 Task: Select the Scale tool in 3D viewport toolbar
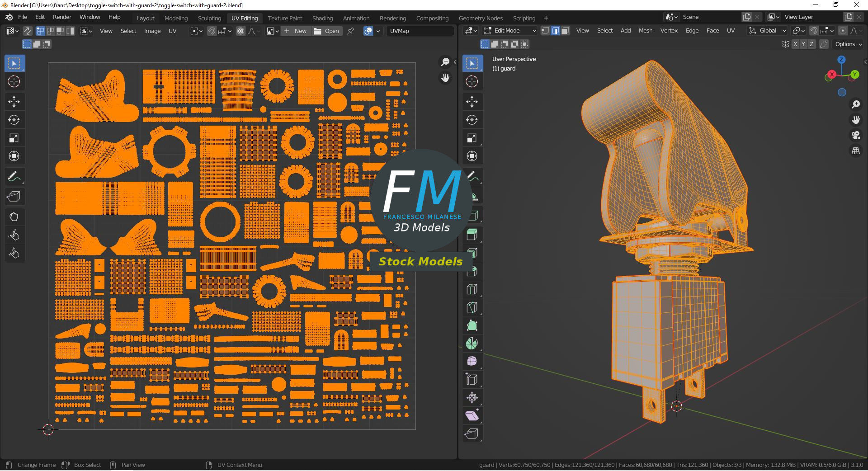[x=472, y=138]
